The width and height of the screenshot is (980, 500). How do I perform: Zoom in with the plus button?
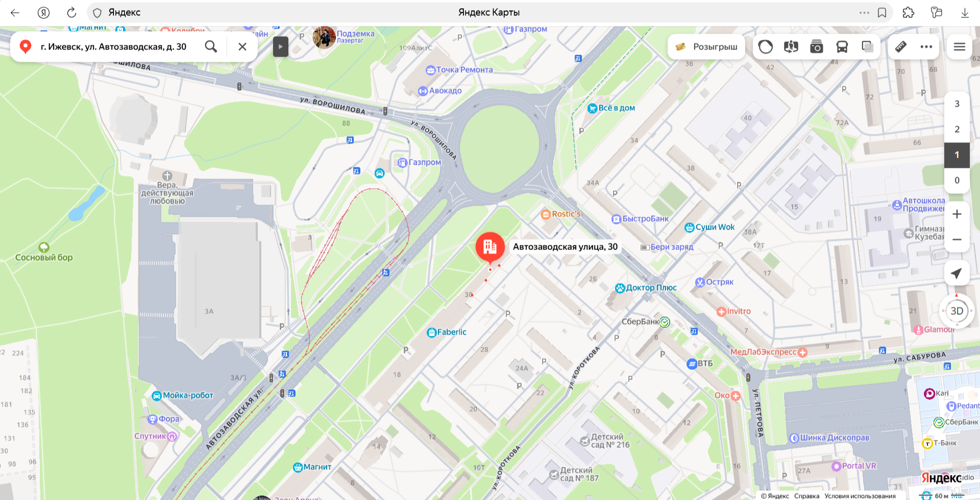pos(957,214)
